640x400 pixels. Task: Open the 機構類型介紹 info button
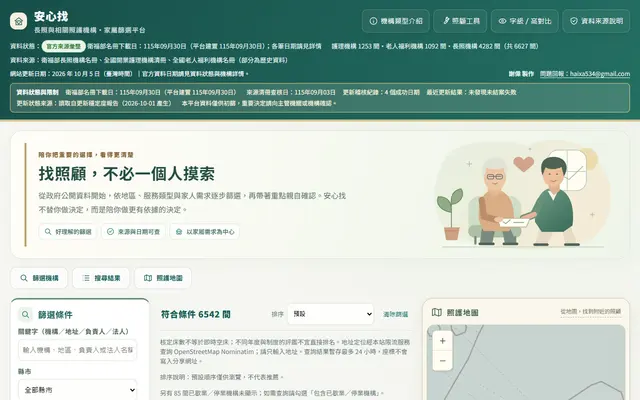396,21
